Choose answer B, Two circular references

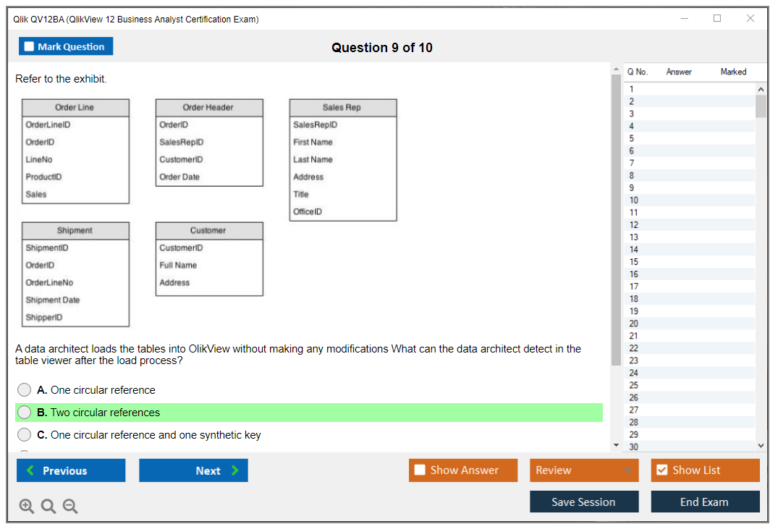25,413
